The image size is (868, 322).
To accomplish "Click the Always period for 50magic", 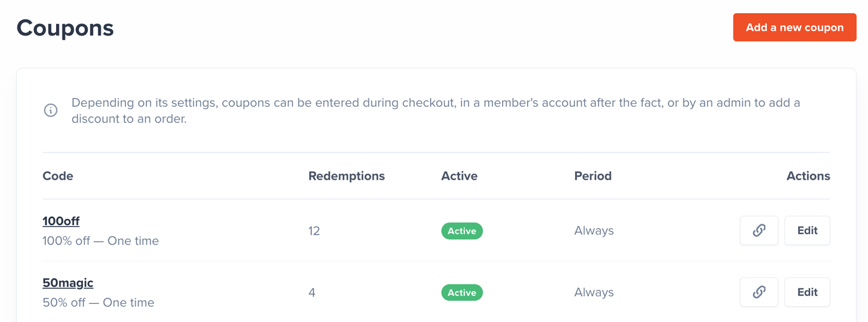I will click(x=594, y=292).
